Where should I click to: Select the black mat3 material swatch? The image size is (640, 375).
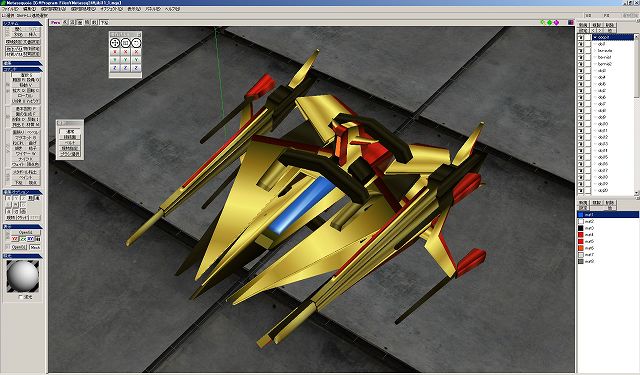(x=580, y=228)
